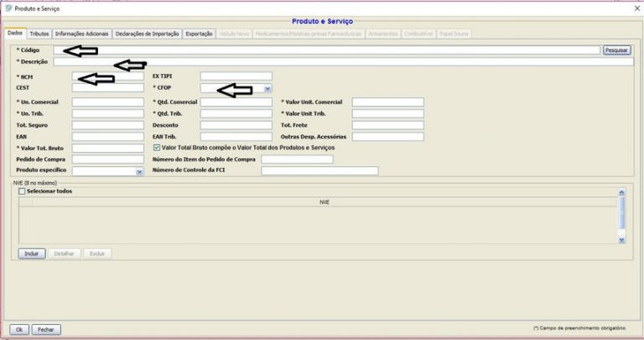The height and width of the screenshot is (340, 644).
Task: Focus Número de Controle da FCI field
Action: [319, 170]
